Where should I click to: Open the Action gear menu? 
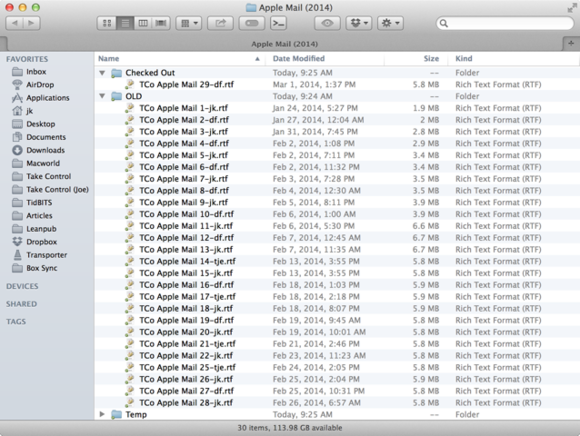click(x=390, y=23)
